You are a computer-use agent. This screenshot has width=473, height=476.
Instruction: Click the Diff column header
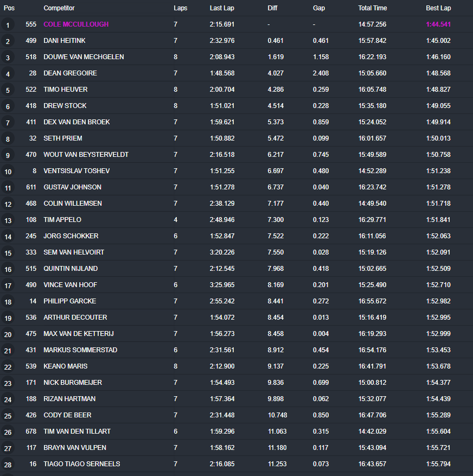coord(272,8)
